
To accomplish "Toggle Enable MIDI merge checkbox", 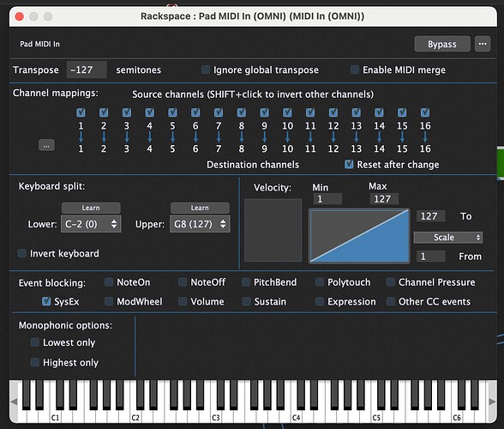I will [355, 69].
